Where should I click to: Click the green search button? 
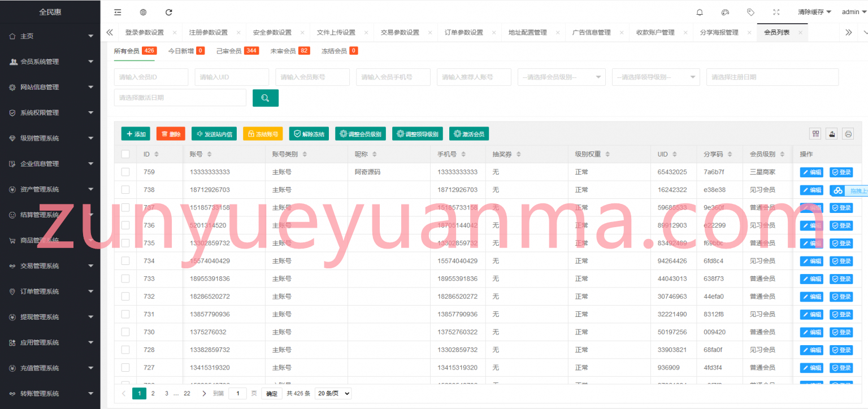(x=265, y=98)
